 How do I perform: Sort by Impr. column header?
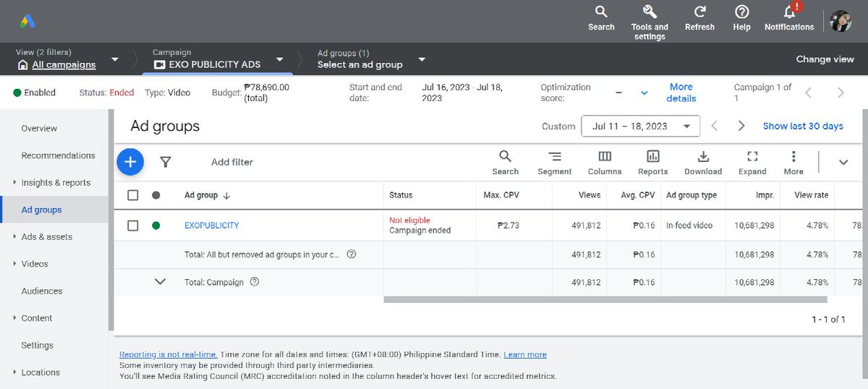(765, 195)
